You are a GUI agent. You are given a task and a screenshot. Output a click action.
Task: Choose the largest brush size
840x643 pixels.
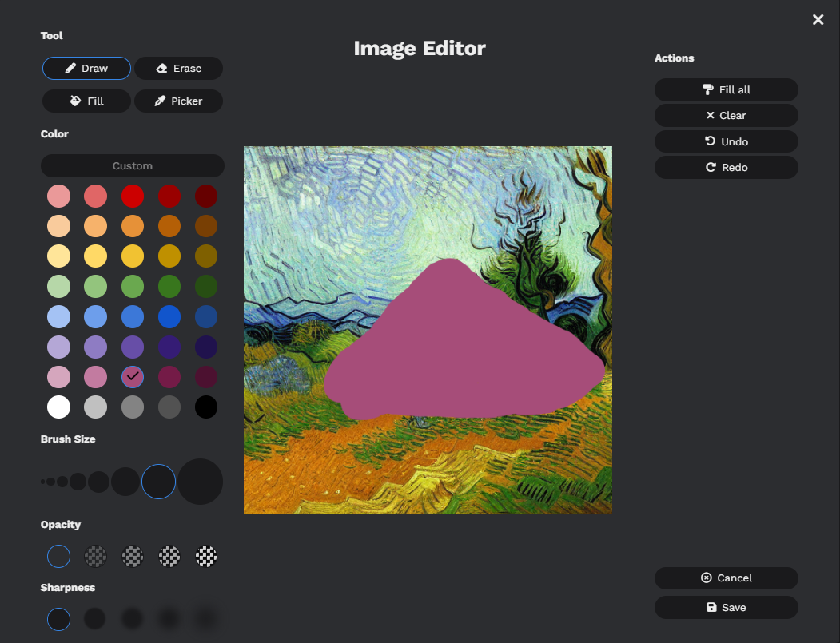[200, 482]
